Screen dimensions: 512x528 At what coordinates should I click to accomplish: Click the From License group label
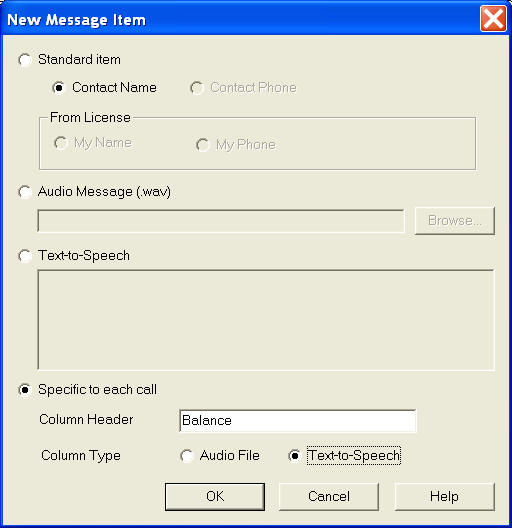(x=90, y=118)
